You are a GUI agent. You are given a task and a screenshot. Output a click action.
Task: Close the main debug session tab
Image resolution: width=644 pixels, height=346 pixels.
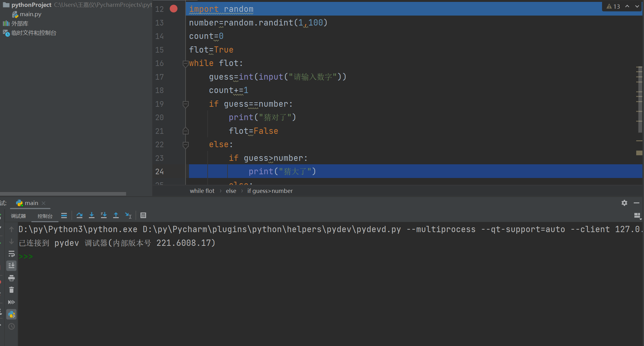[44, 203]
